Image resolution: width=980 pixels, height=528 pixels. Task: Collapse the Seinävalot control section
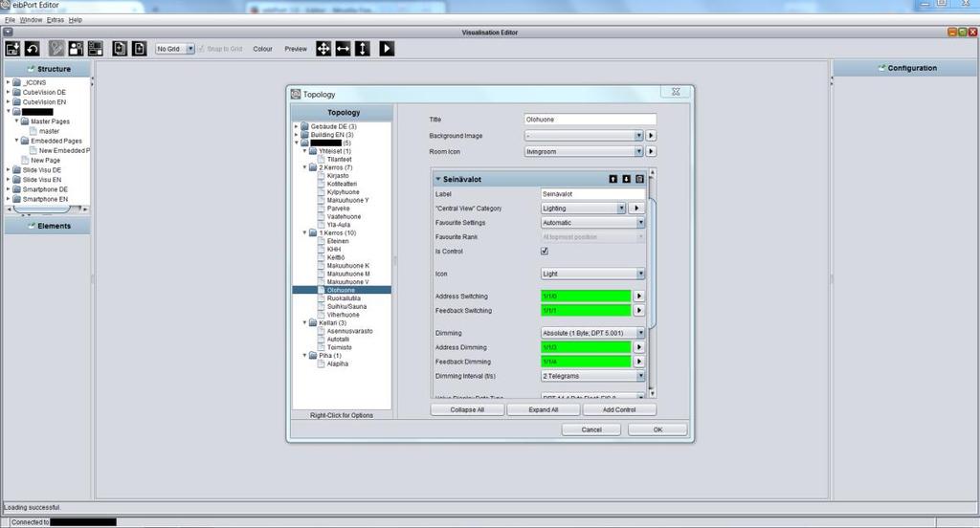[437, 179]
